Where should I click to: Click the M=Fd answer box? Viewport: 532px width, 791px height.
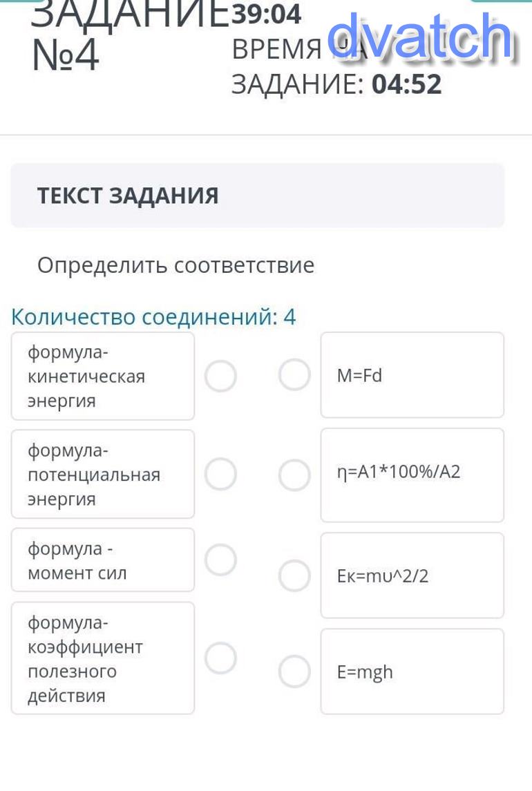point(412,375)
